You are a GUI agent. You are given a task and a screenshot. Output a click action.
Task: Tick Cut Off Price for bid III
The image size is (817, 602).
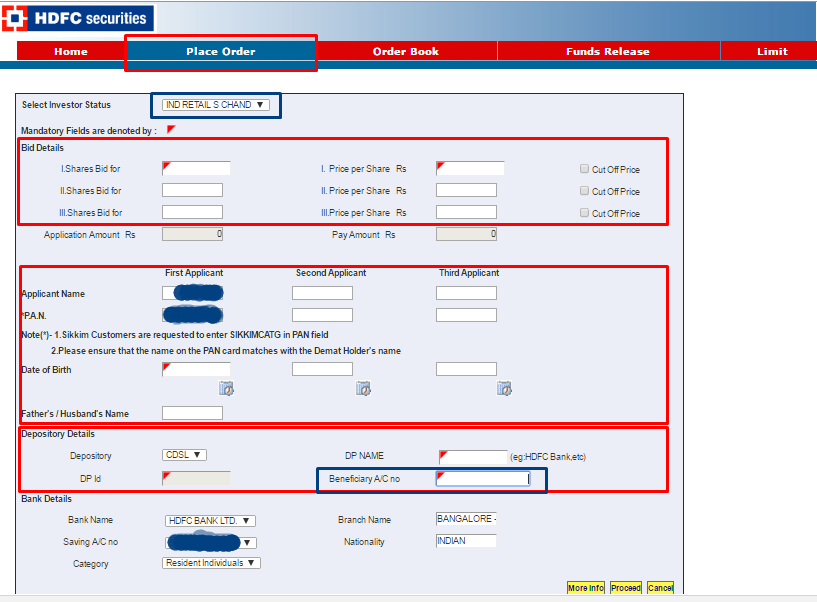584,213
